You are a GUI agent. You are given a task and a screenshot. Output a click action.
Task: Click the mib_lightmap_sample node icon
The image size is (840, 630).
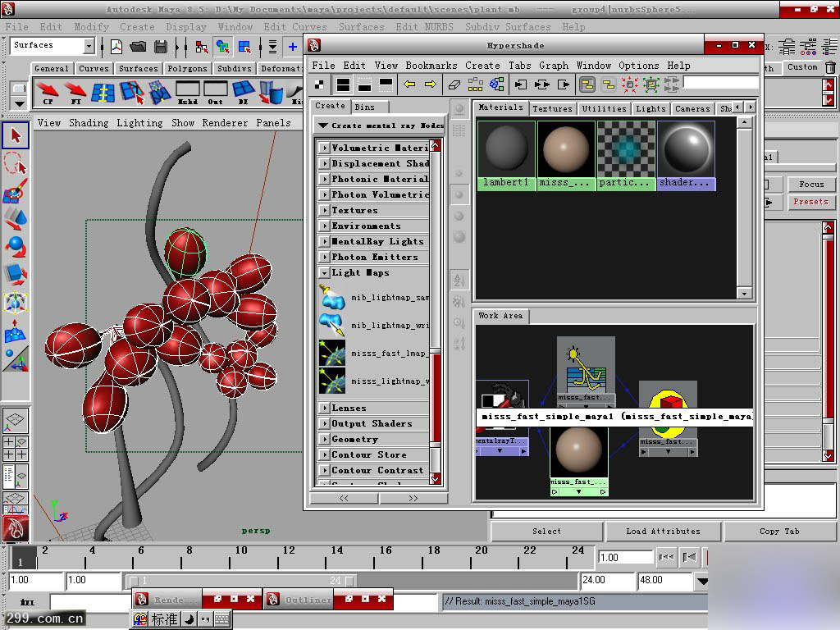click(331, 297)
